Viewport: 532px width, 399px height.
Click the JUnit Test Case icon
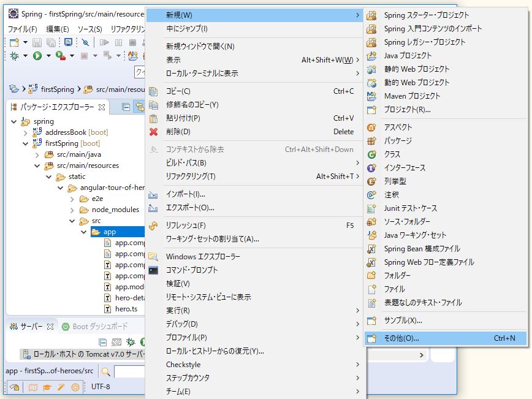[x=371, y=208]
